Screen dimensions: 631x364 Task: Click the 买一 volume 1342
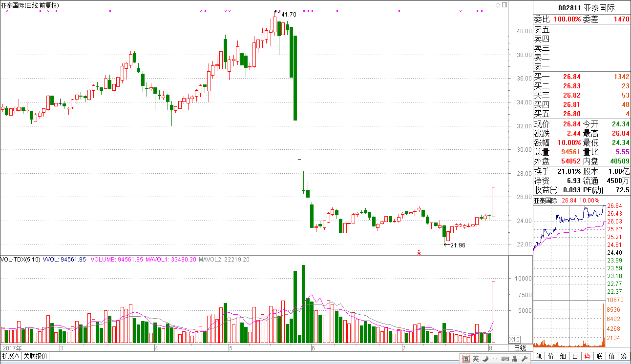tap(622, 77)
